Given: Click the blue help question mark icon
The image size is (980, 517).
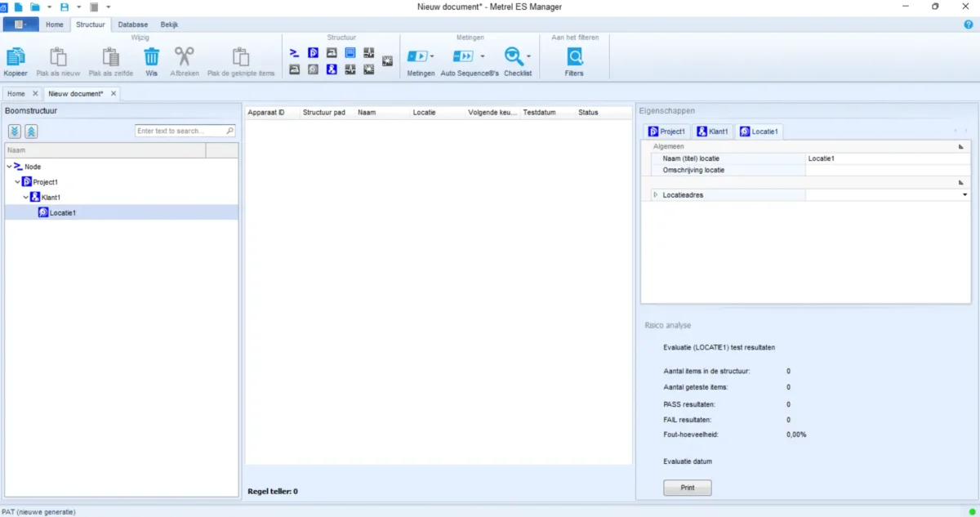Looking at the screenshot, I should coord(969,25).
